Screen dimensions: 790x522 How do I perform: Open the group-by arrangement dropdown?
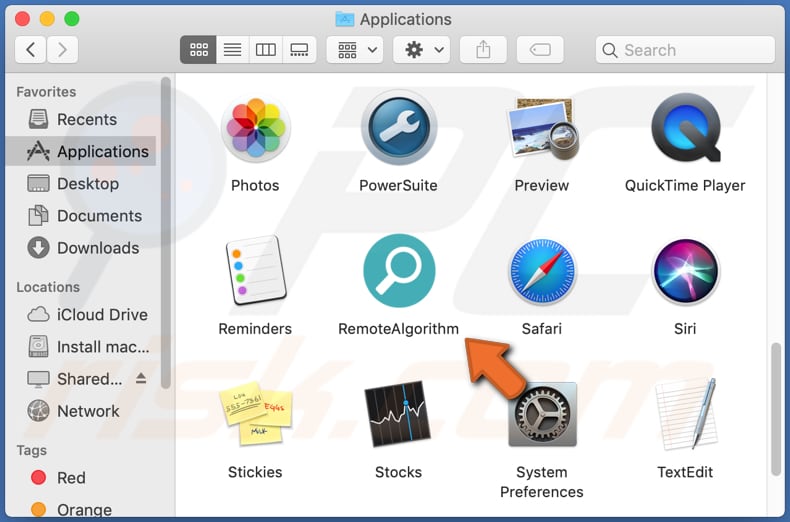(x=355, y=50)
